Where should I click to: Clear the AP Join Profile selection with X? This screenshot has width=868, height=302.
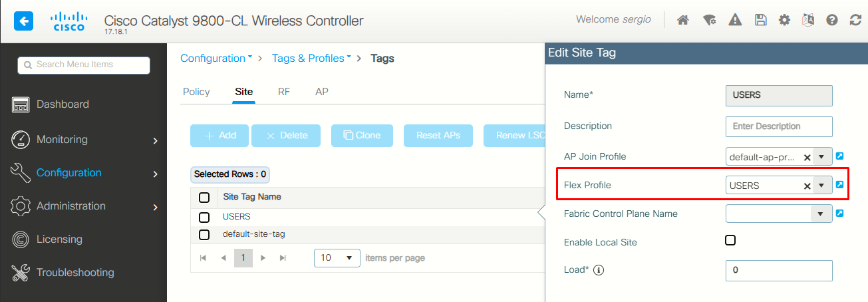point(807,158)
